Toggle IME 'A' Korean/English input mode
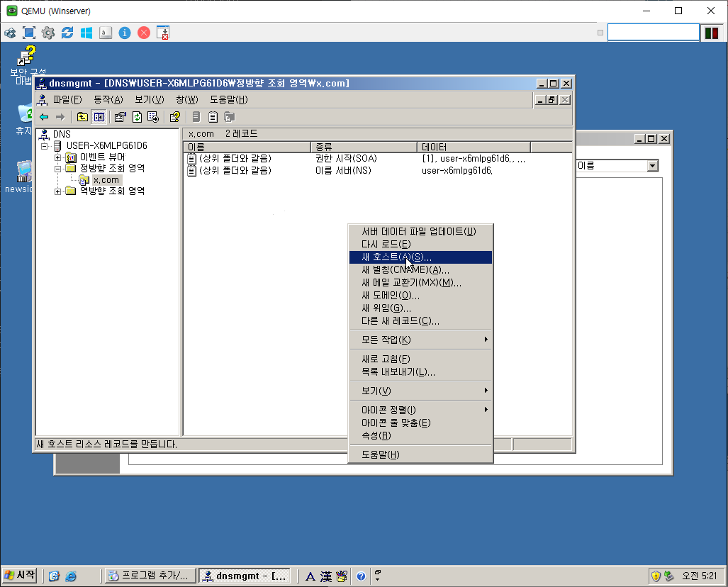Screen dimensions: 728x587 point(310,576)
